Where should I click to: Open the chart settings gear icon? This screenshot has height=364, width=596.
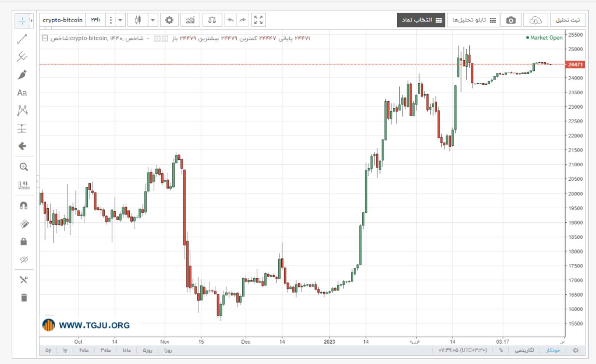coord(169,20)
